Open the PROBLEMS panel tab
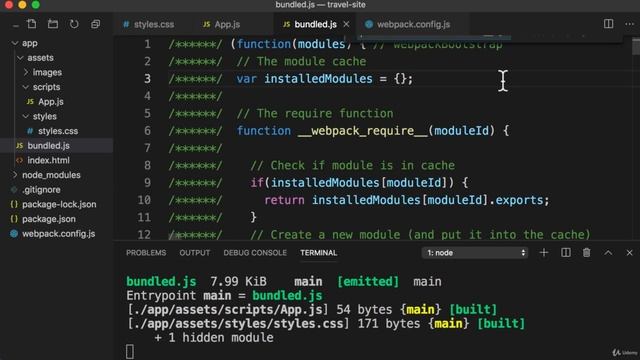Screen dimensions: 640x360 (146, 253)
